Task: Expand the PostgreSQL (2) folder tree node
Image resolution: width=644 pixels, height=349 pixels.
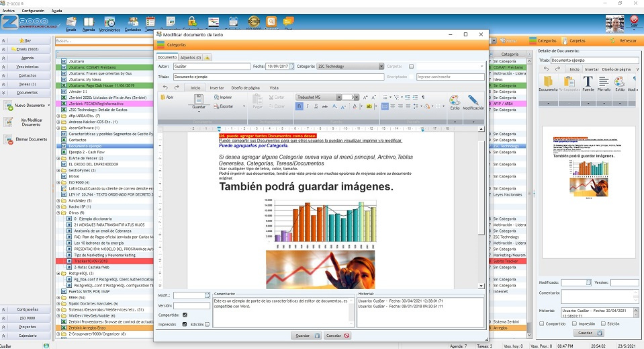Action: coord(58,274)
